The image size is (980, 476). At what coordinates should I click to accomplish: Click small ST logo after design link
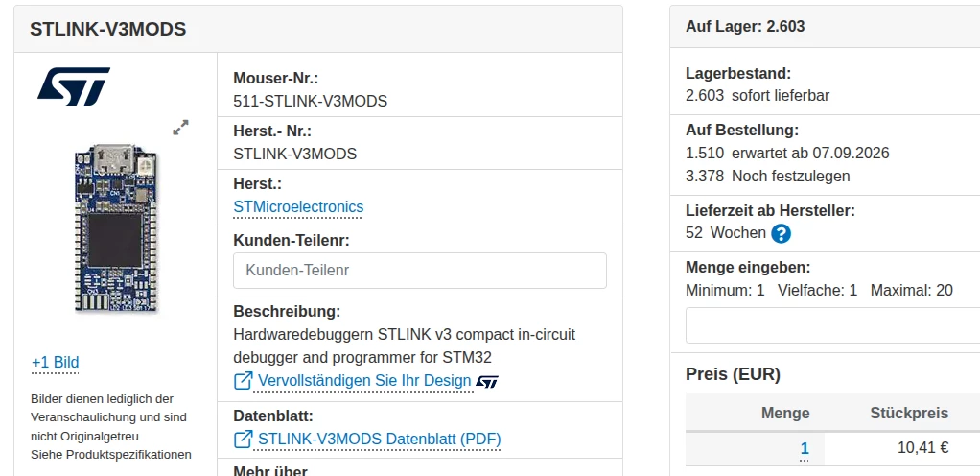click(x=487, y=382)
